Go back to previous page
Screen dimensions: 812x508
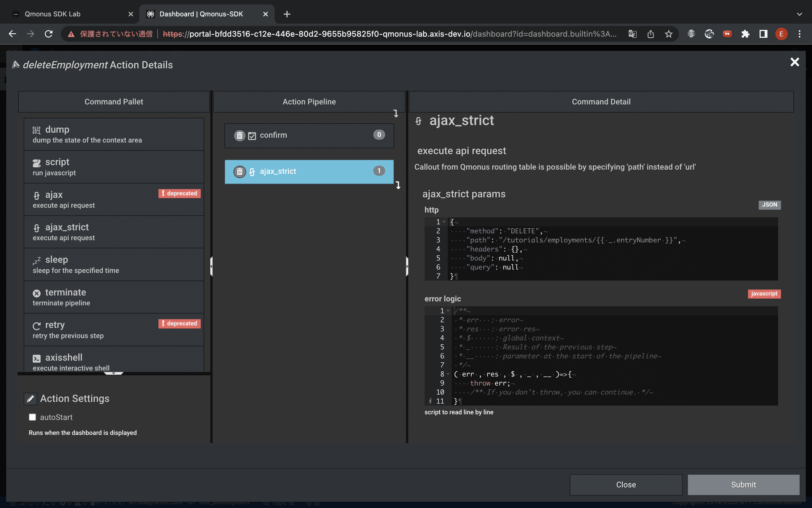point(12,34)
